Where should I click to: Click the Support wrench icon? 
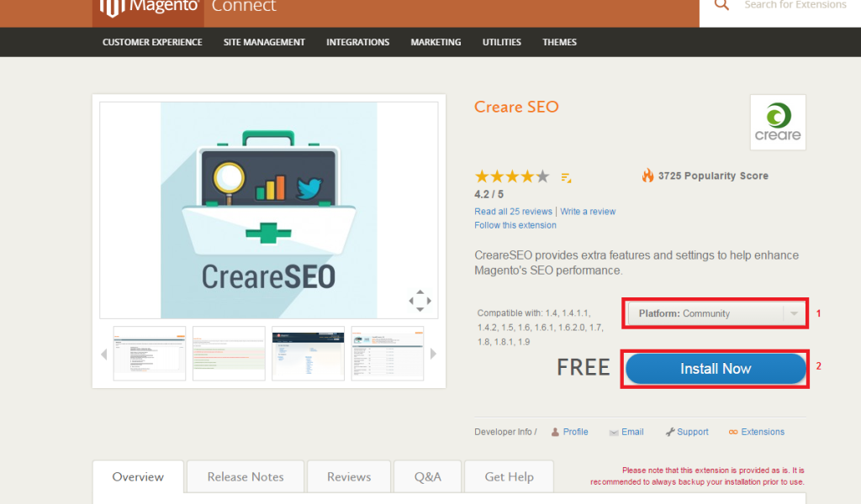[x=670, y=432]
